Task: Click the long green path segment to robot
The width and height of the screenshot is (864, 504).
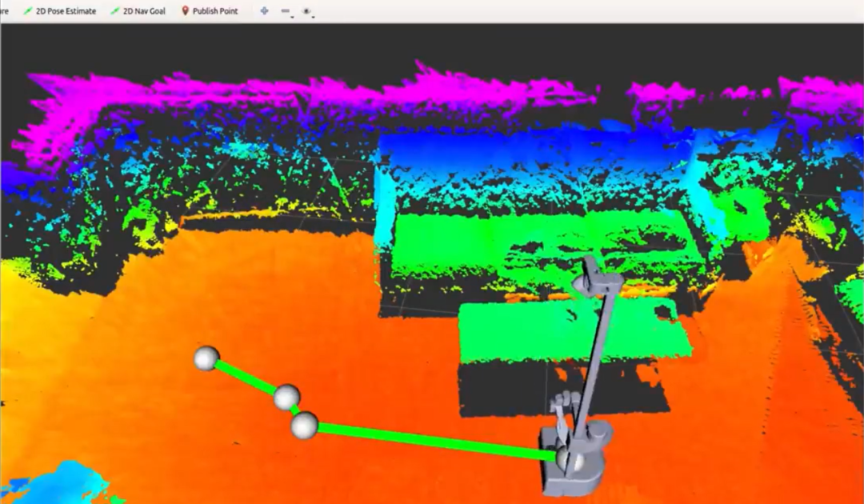Action: (x=432, y=441)
